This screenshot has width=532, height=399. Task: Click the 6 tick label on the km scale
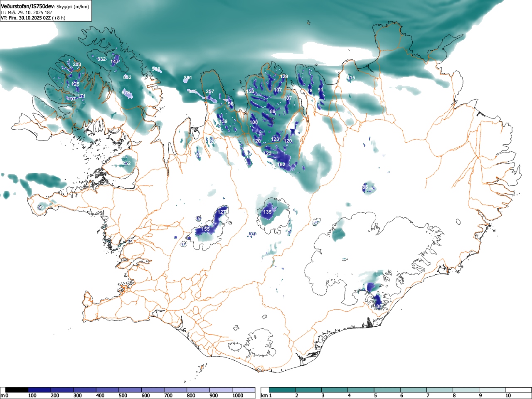[x=401, y=396]
